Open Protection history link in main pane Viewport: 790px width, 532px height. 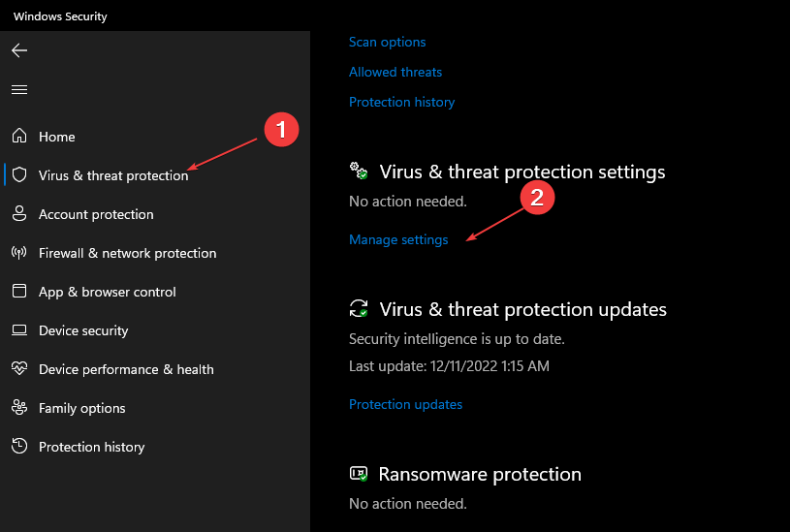pos(402,102)
